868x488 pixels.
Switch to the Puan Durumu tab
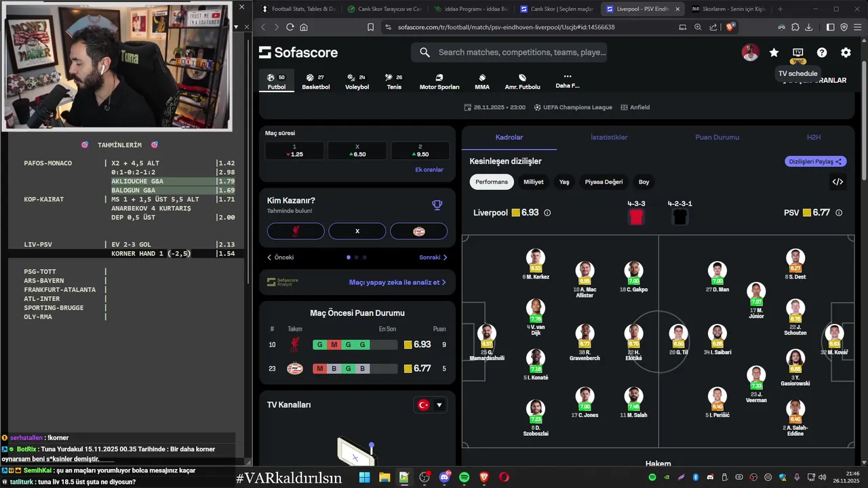pyautogui.click(x=717, y=137)
